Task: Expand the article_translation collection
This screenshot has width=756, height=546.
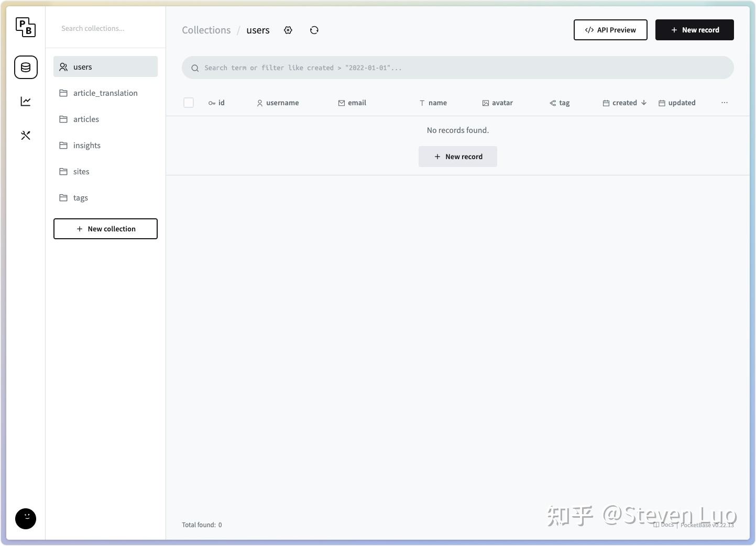Action: click(105, 93)
